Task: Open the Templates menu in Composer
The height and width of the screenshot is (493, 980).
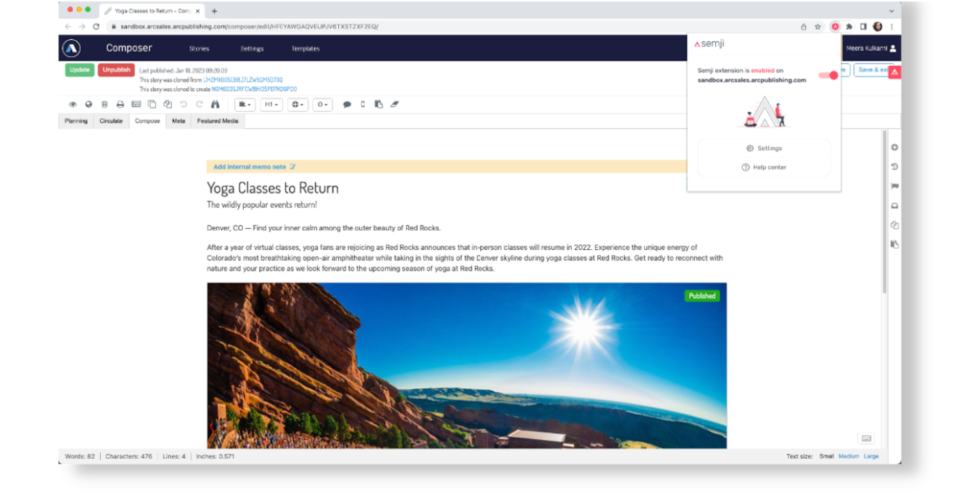Action: click(306, 49)
